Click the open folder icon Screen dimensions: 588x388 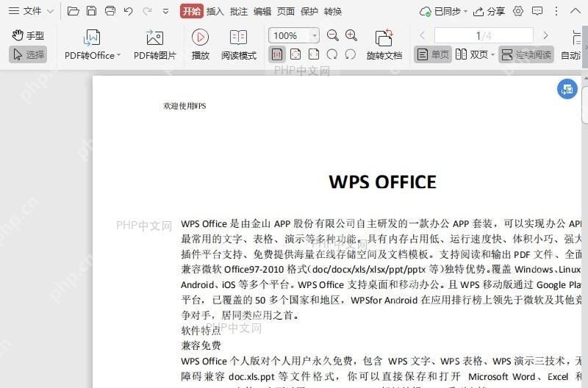(73, 11)
